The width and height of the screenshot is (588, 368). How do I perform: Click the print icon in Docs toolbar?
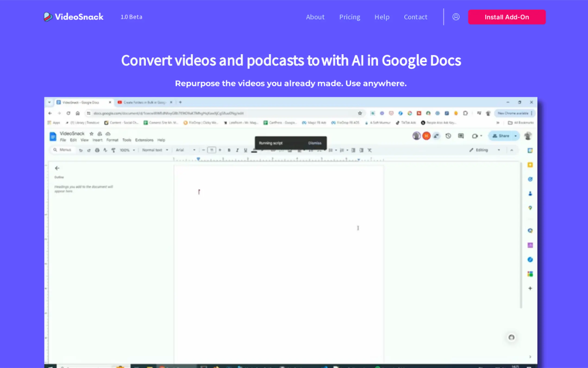click(97, 150)
